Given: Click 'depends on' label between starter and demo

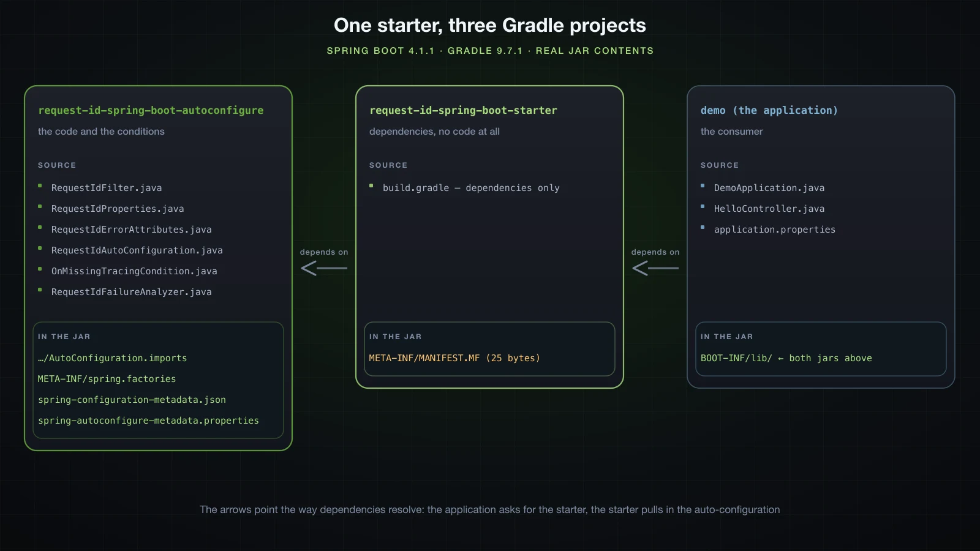Looking at the screenshot, I should coord(655,252).
